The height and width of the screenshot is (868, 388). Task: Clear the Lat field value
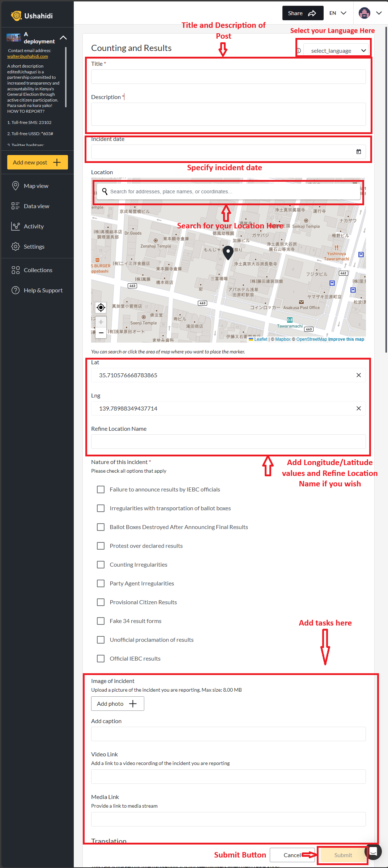click(x=359, y=375)
